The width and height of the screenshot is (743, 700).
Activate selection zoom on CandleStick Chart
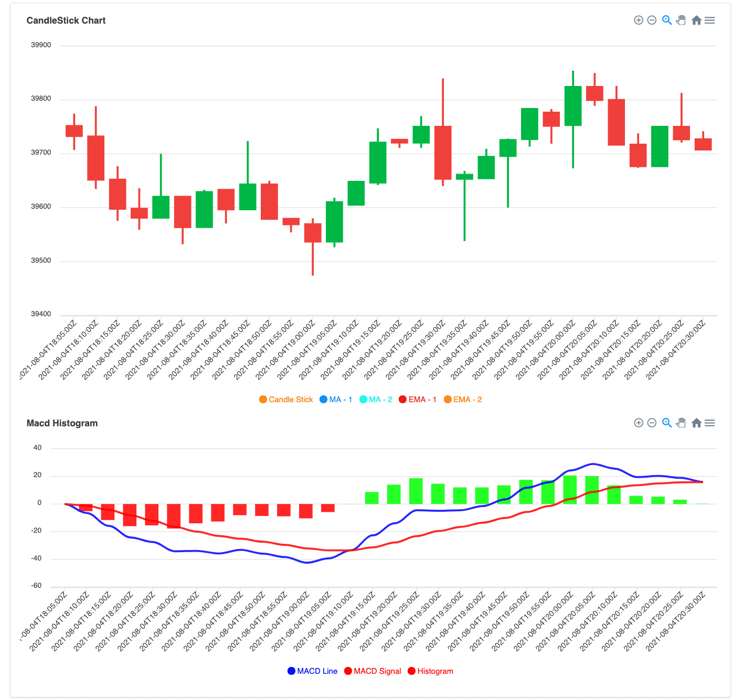667,20
